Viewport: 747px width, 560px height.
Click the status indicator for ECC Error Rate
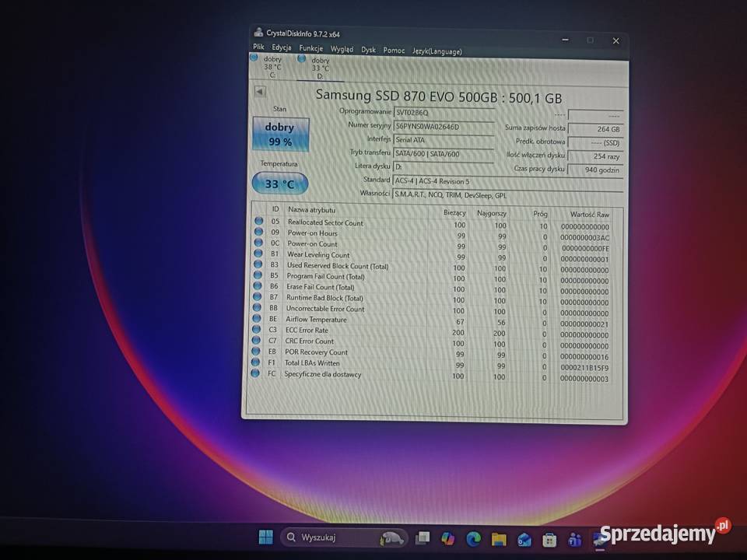pos(258,331)
